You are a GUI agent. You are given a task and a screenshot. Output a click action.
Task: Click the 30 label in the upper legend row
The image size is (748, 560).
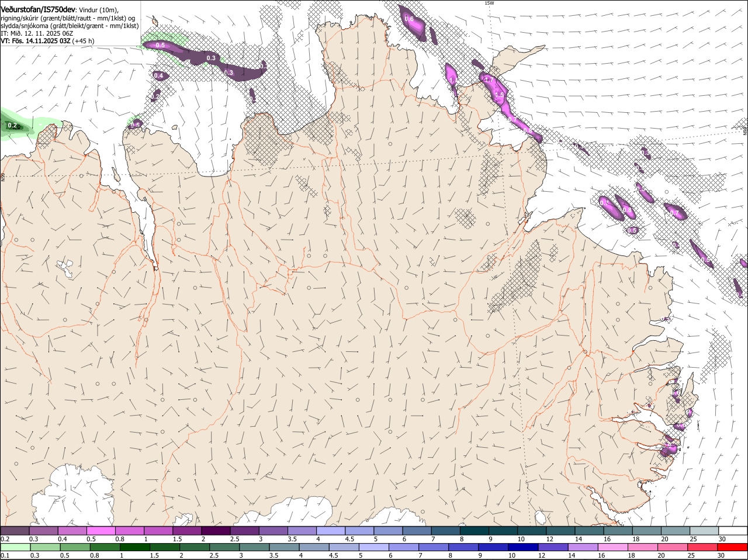722,539
